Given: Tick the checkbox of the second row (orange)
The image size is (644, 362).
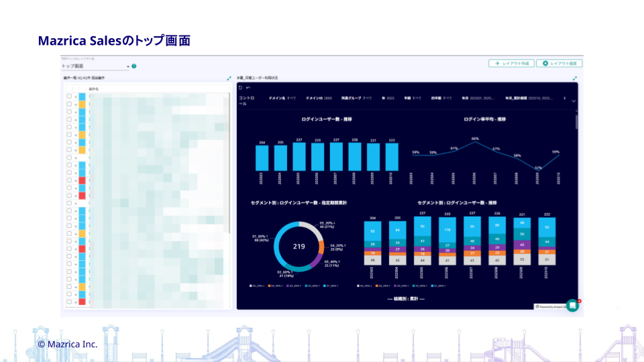Looking at the screenshot, I should [x=69, y=105].
